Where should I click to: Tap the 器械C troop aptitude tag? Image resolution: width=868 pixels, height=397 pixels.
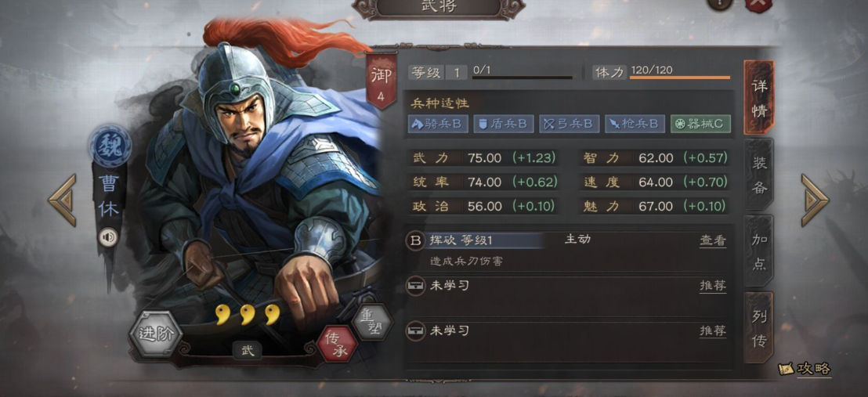coord(700,124)
